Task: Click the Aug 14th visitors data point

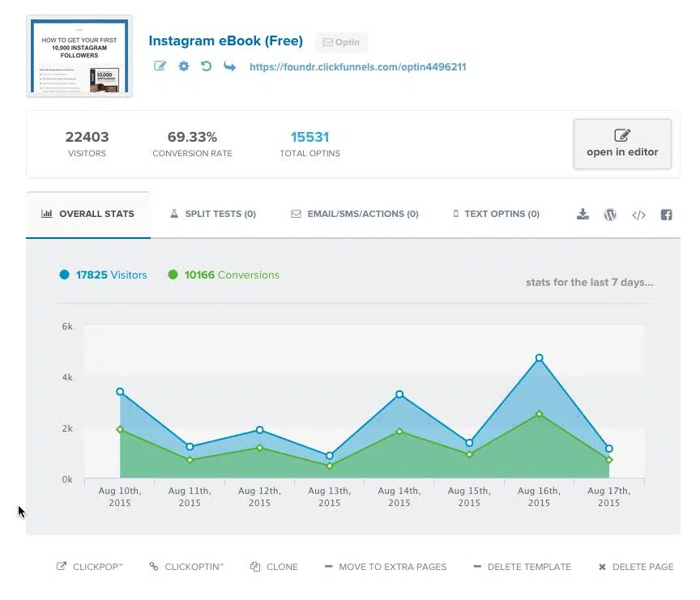Action: 399,394
